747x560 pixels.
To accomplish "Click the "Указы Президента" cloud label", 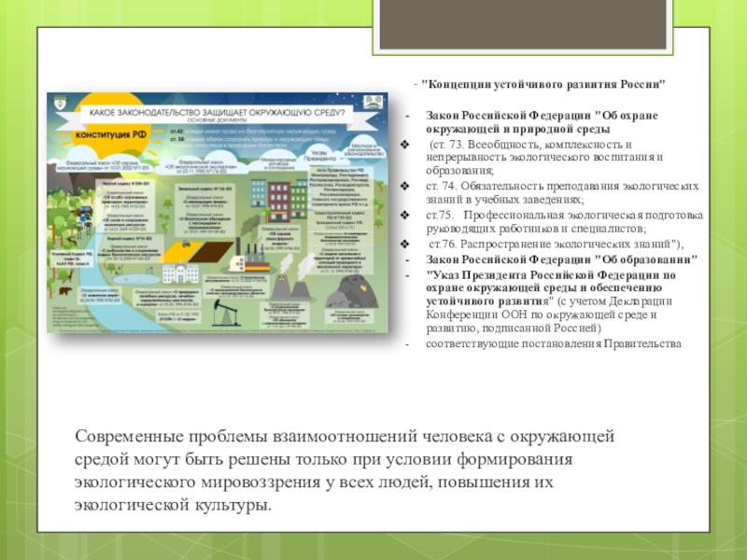I will click(x=319, y=156).
